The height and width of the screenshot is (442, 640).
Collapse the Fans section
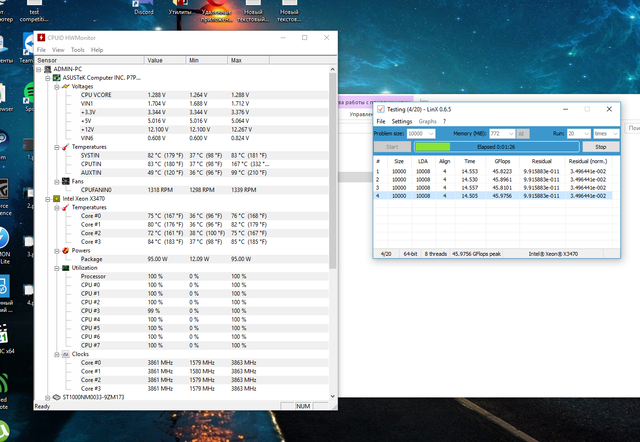[x=57, y=182]
